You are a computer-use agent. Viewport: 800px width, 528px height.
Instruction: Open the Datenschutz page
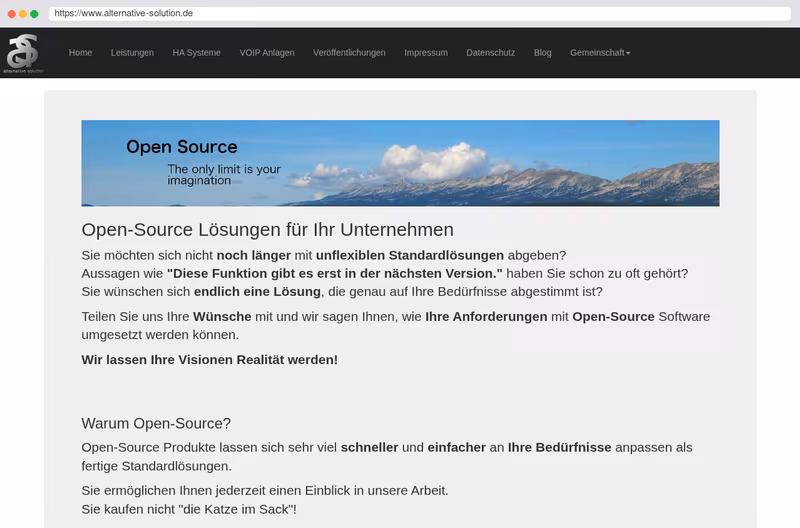pyautogui.click(x=491, y=53)
